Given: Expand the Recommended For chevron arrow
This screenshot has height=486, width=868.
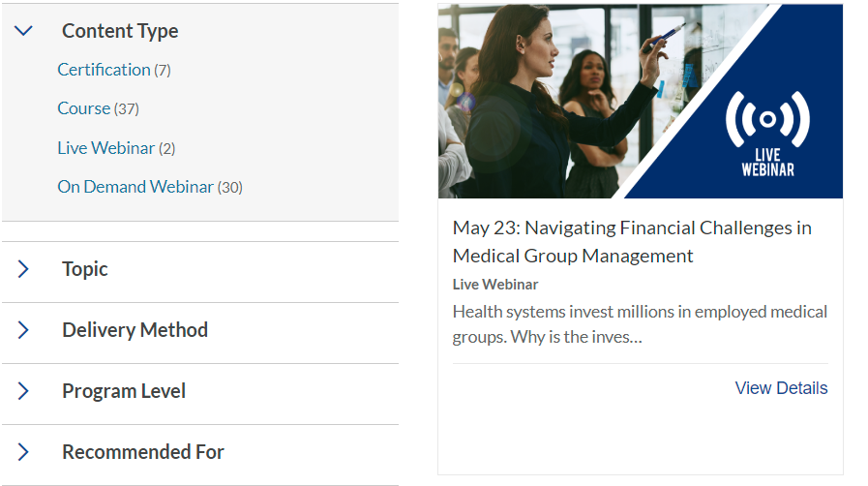Looking at the screenshot, I should coord(24,452).
